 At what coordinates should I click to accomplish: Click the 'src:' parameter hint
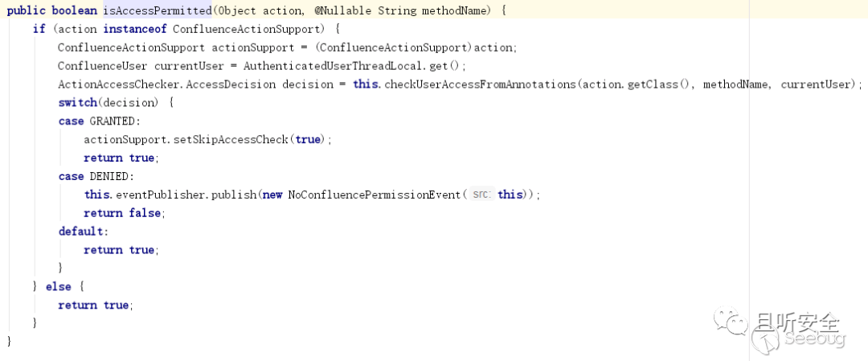pyautogui.click(x=483, y=195)
